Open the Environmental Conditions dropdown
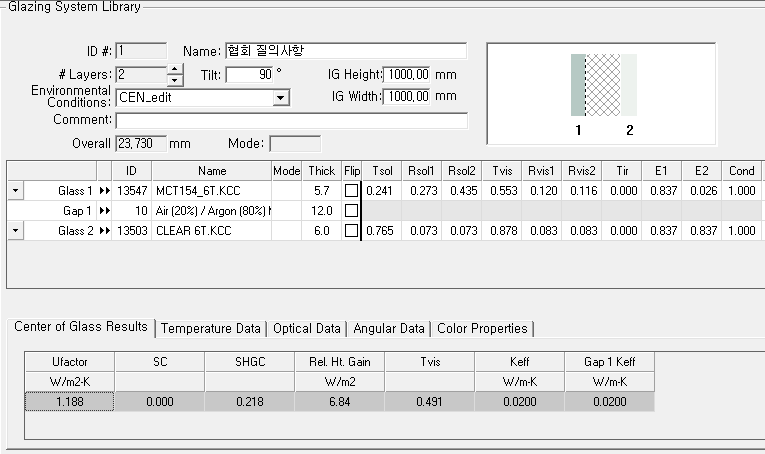This screenshot has height=454, width=765. 281,98
